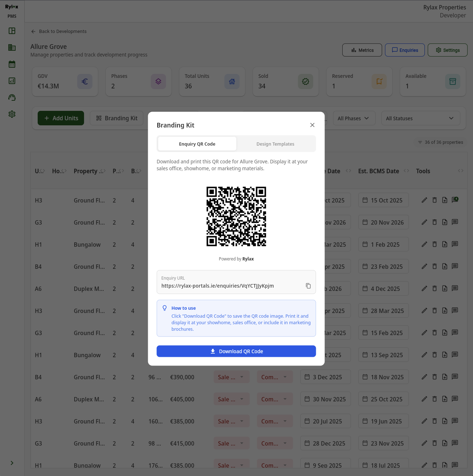The image size is (473, 476).
Task: Open the buildings icon in the sidebar
Action: [12, 47]
